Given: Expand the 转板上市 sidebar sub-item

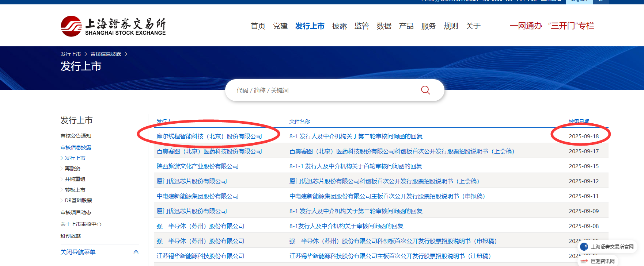Looking at the screenshot, I should [75, 190].
